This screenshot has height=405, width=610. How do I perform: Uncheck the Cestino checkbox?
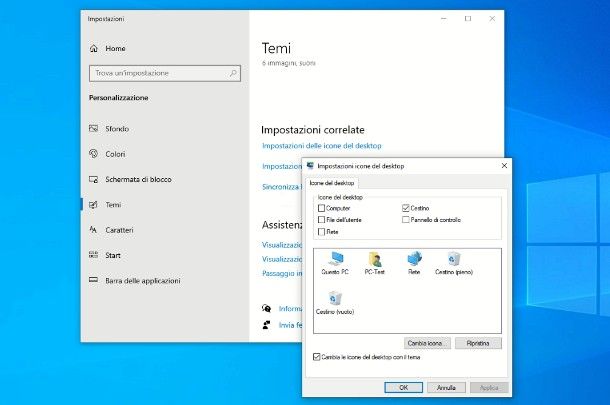click(x=406, y=208)
